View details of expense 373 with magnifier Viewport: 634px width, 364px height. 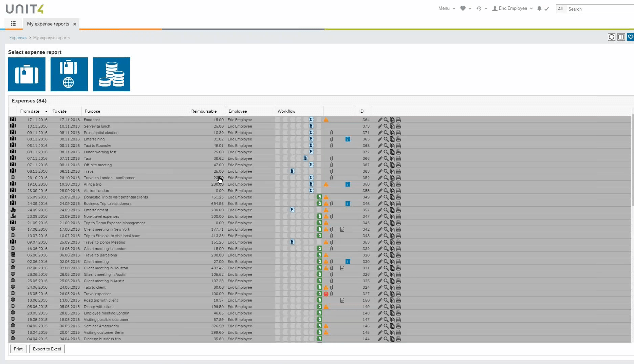tap(386, 126)
